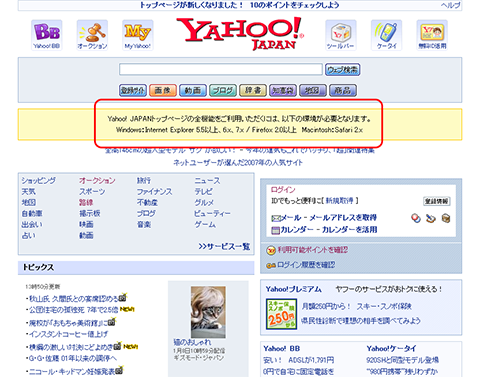Open the >>サービス一覧 link
The width and height of the screenshot is (480, 377).
click(x=224, y=246)
